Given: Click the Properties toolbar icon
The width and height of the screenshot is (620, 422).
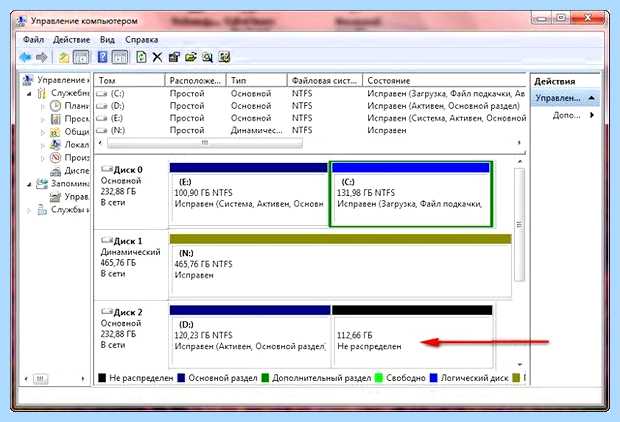Looking at the screenshot, I should click(174, 58).
